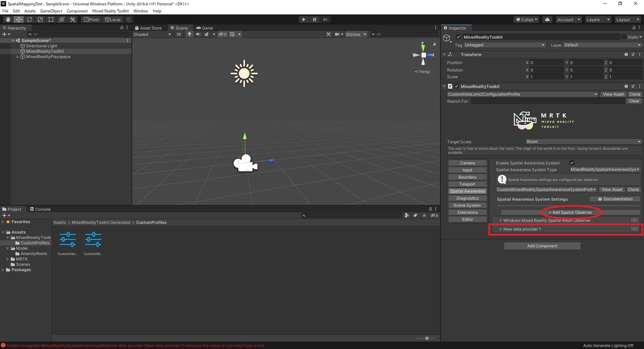The width and height of the screenshot is (644, 349).
Task: Switch to the Asset Store tab
Action: pyautogui.click(x=148, y=28)
